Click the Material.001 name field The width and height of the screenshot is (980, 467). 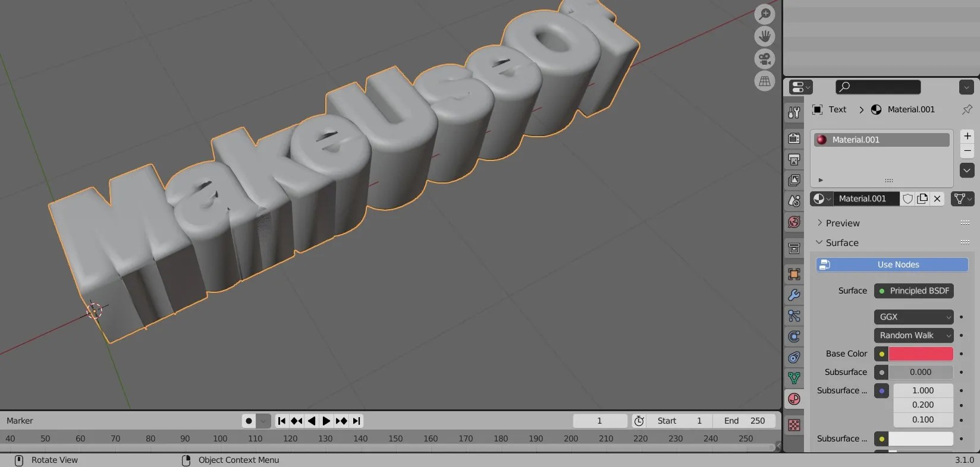pos(866,198)
